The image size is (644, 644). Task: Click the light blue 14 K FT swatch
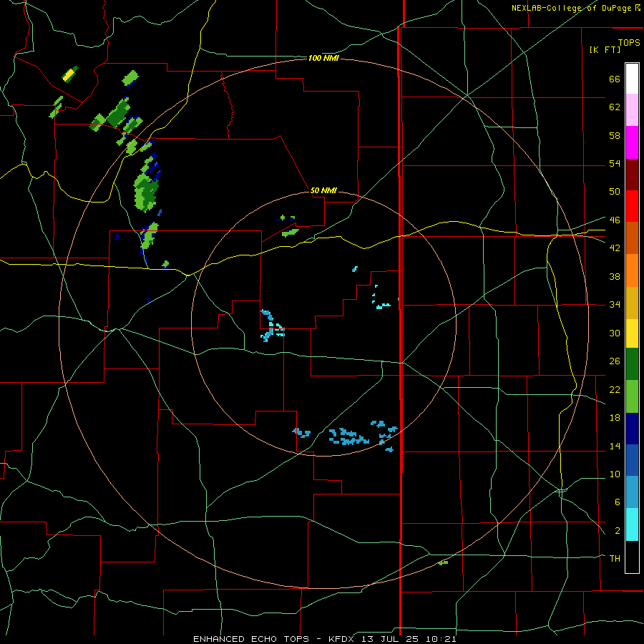click(632, 492)
